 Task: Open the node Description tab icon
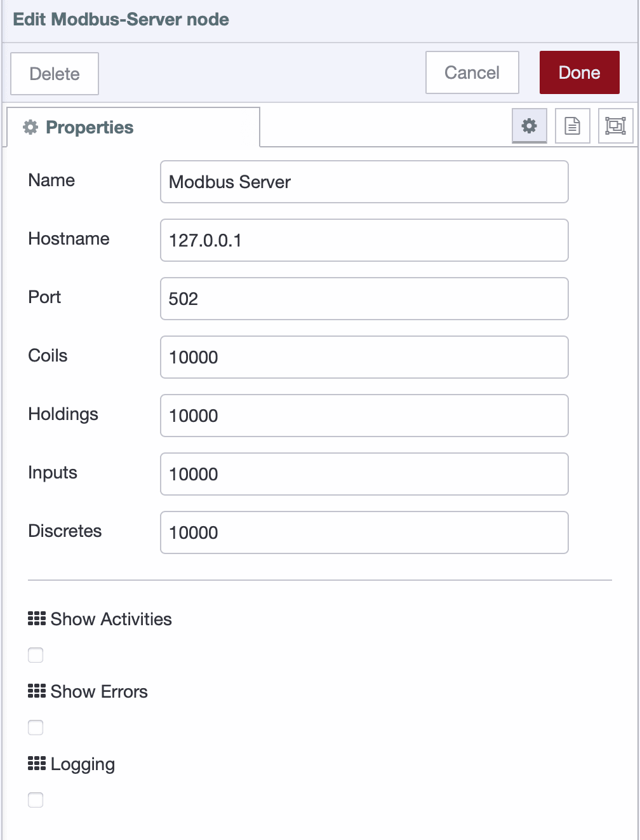[572, 125]
